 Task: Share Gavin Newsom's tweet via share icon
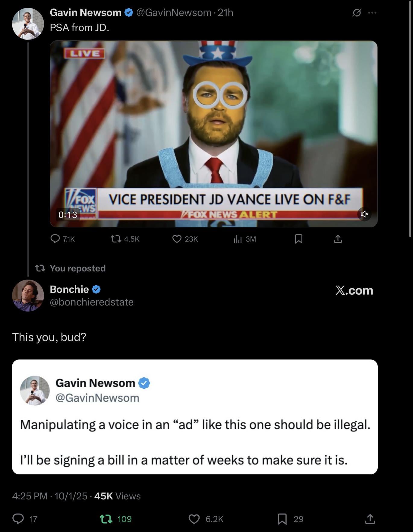[338, 239]
